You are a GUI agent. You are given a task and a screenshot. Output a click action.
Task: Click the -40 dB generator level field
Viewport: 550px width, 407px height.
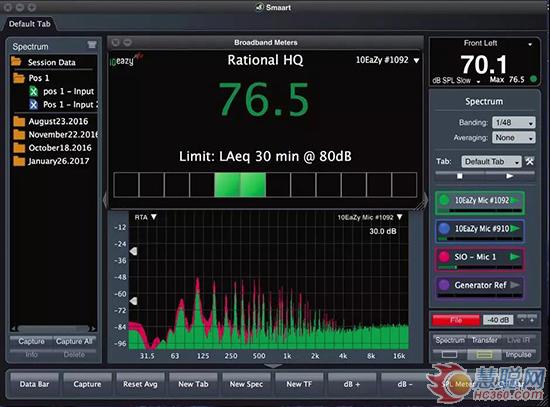[498, 320]
